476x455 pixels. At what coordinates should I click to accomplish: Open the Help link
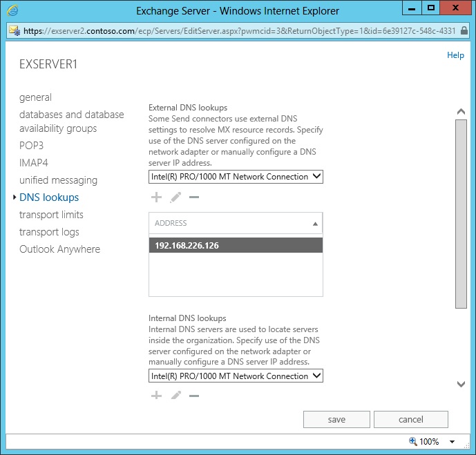tap(455, 55)
